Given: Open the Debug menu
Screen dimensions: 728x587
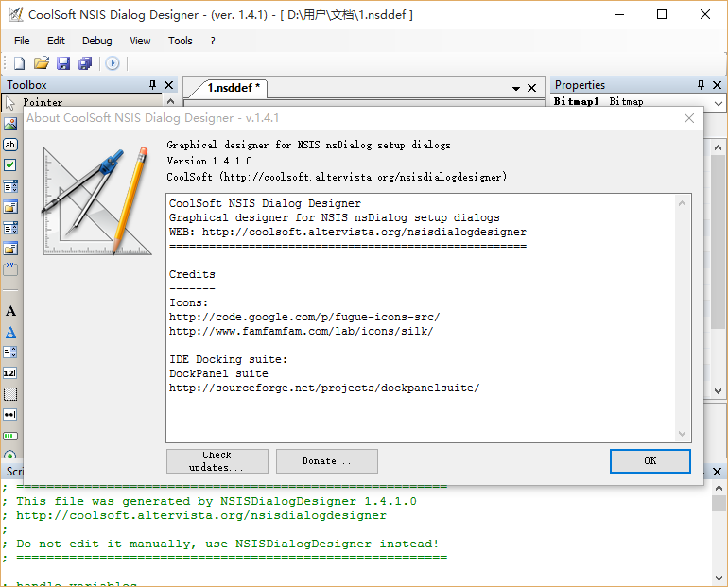Looking at the screenshot, I should click(x=96, y=41).
